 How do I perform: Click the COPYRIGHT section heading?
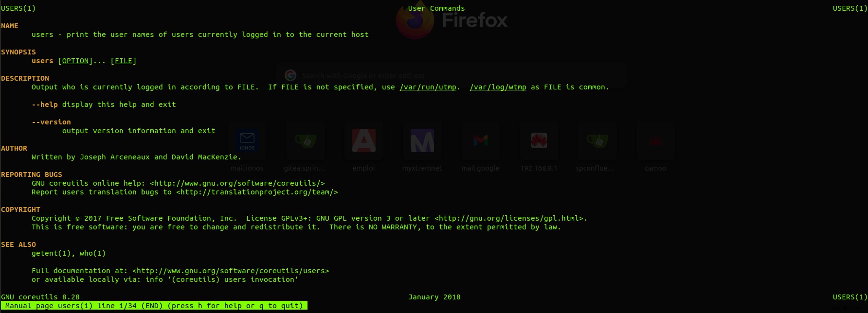point(20,209)
